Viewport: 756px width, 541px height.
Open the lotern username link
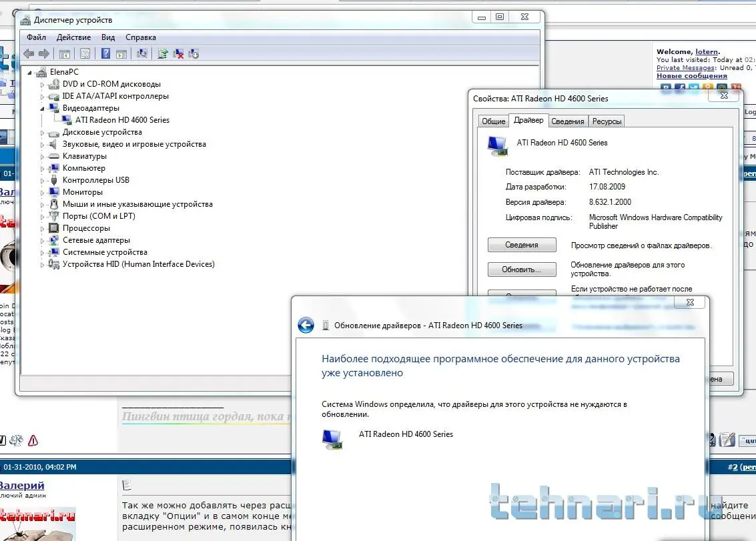tap(707, 51)
